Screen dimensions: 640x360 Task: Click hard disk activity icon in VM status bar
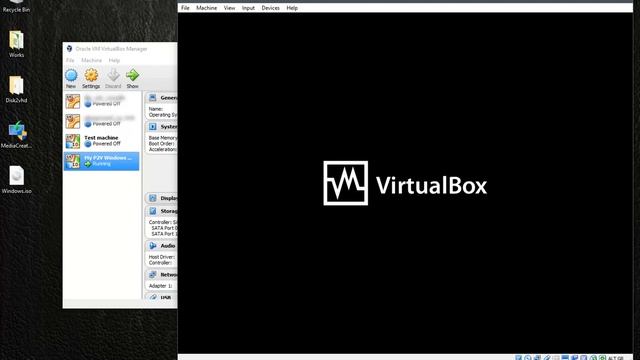(518, 358)
